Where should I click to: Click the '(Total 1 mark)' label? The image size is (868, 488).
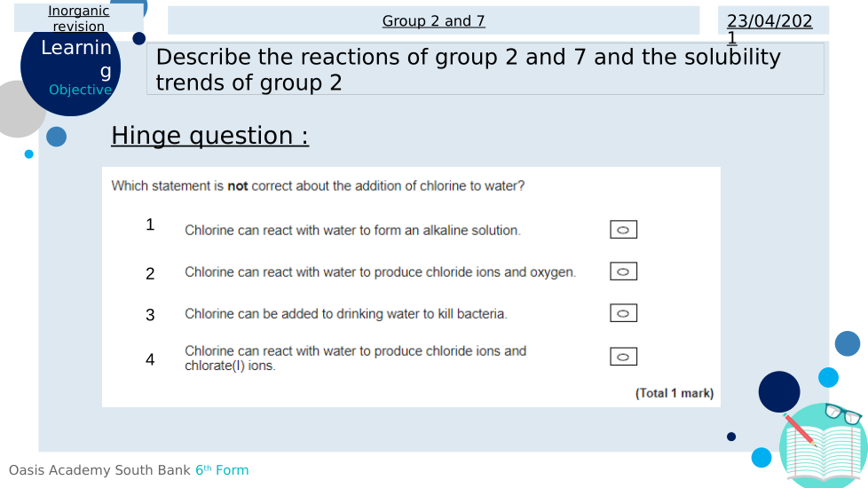tap(674, 393)
